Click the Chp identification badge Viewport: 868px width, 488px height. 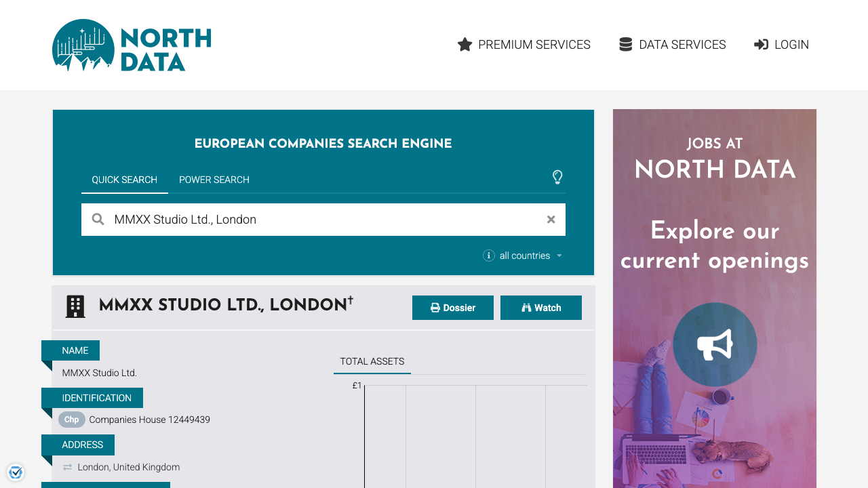pyautogui.click(x=72, y=420)
